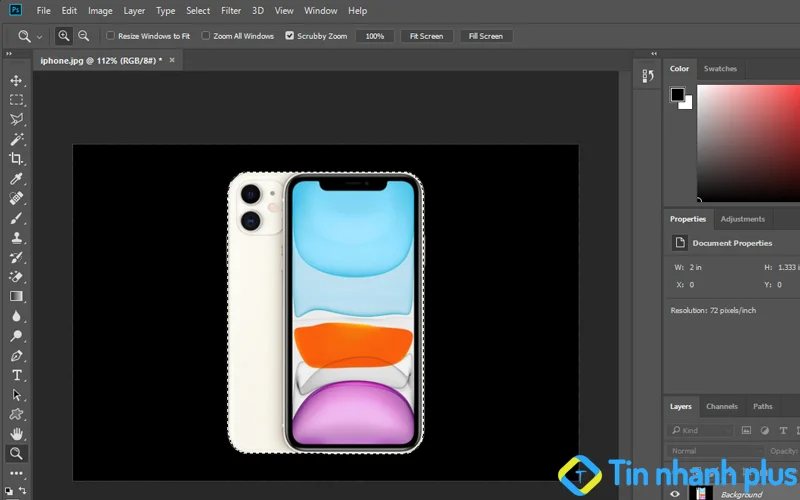Disable the Scrubby Zoom checkbox

pyautogui.click(x=290, y=36)
